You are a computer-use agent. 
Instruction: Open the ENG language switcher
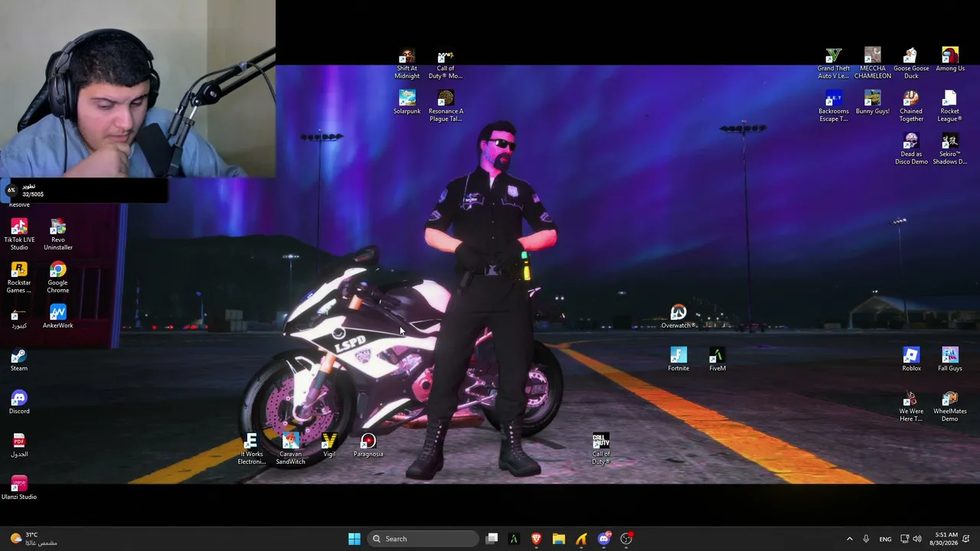pyautogui.click(x=885, y=539)
